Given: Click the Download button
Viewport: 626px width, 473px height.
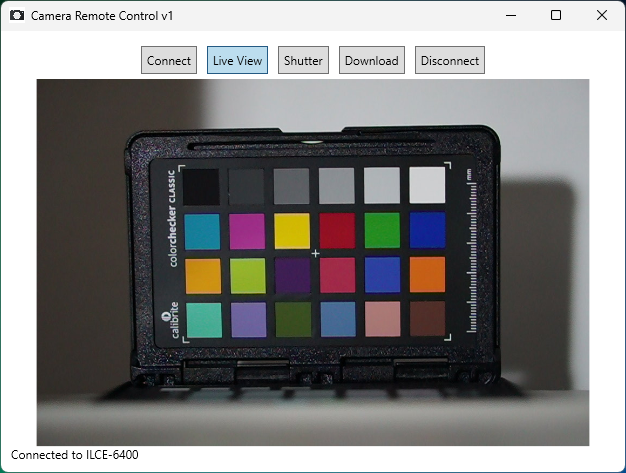Looking at the screenshot, I should 372,60.
